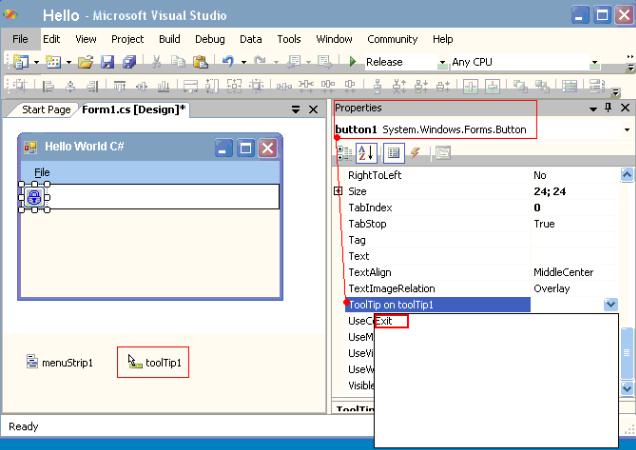
Task: Open the Debug menu
Action: pyautogui.click(x=210, y=39)
